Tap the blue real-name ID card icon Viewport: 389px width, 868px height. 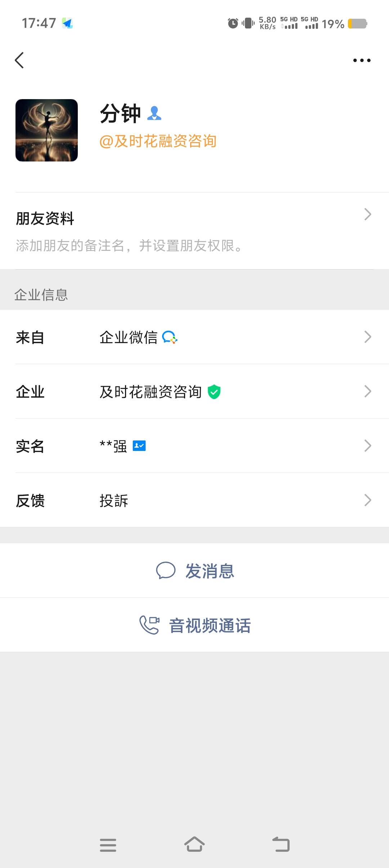pos(139,446)
